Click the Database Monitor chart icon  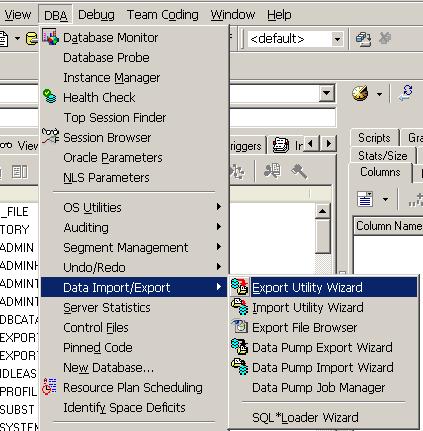(50, 37)
